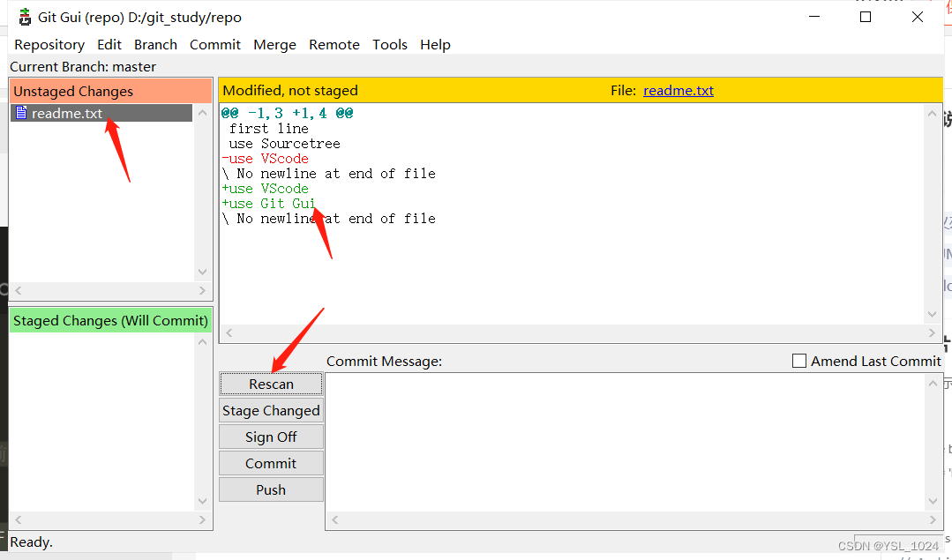Viewport: 952px width, 560px height.
Task: Close the Git Gui window
Action: point(918,17)
